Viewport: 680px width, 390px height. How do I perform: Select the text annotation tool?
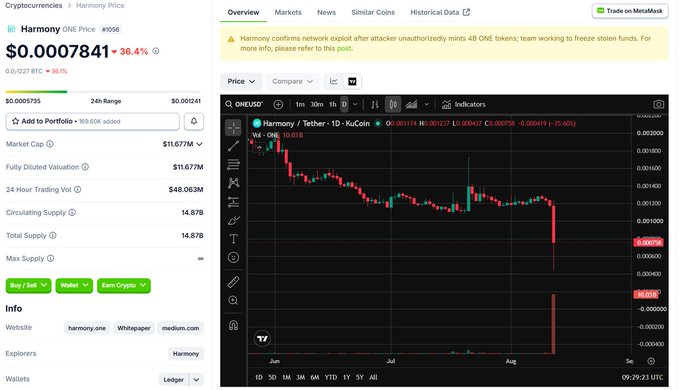coord(233,239)
